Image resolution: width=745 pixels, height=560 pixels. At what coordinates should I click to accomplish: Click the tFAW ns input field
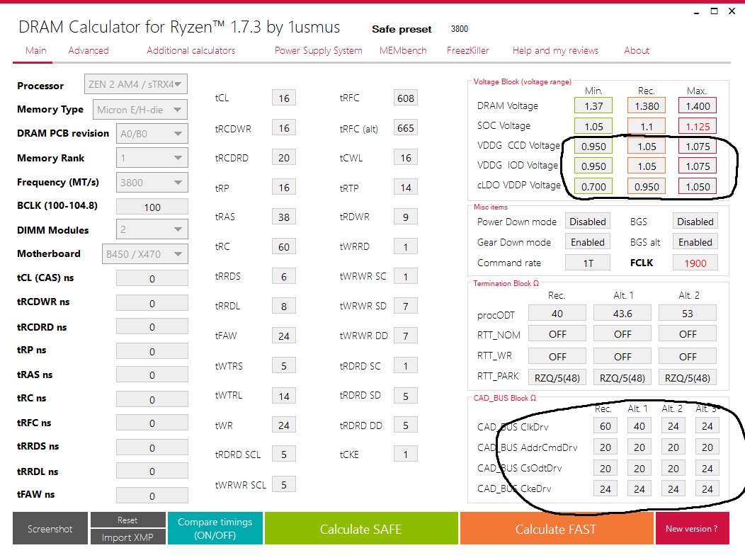(152, 496)
